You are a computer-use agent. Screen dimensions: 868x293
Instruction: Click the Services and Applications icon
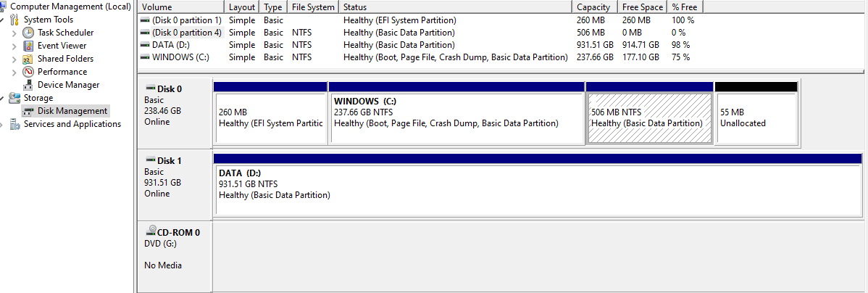(14, 124)
